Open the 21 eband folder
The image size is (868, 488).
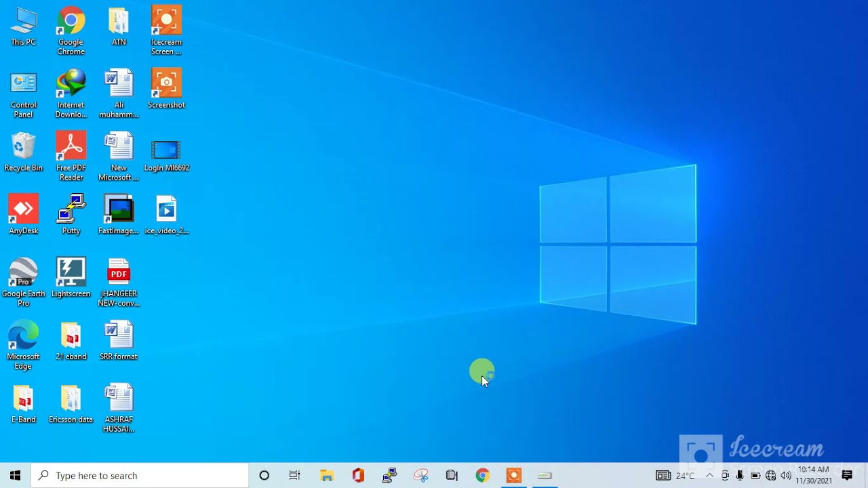pyautogui.click(x=71, y=342)
